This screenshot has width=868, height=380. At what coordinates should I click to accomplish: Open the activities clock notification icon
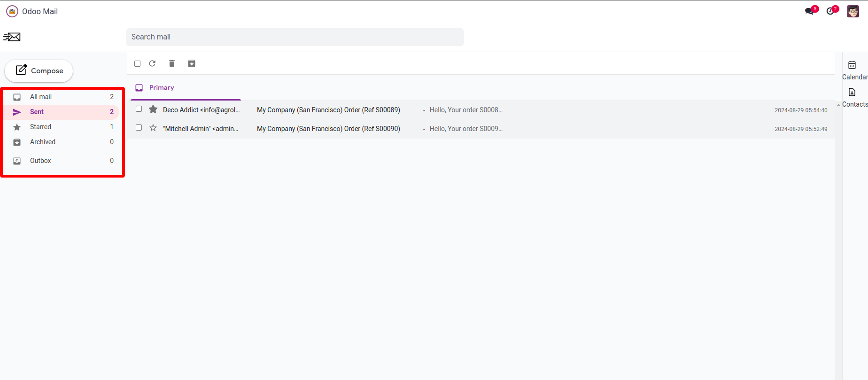point(831,11)
